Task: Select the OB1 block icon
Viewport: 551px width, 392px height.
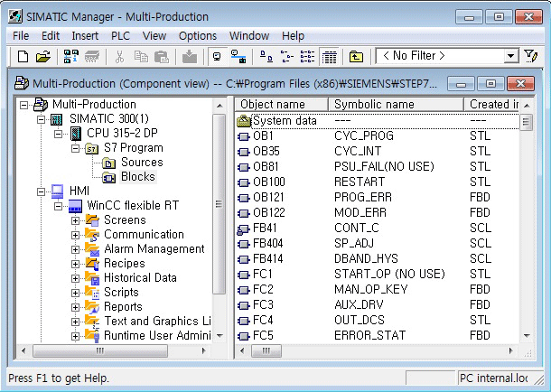Action: pos(244,136)
